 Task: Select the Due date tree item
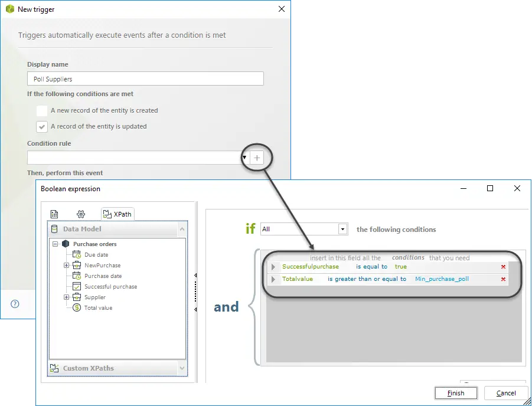(96, 255)
